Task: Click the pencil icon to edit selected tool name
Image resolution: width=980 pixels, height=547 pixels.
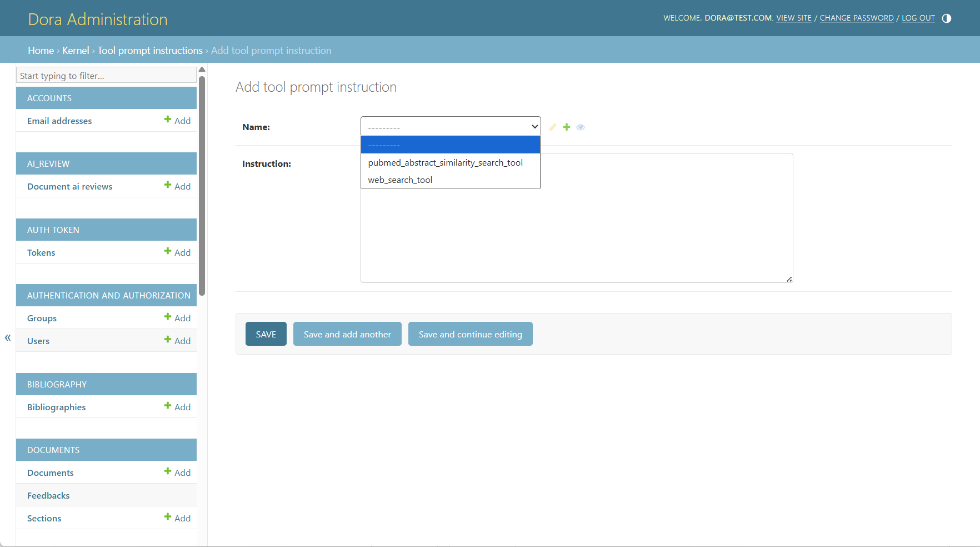Action: [552, 127]
